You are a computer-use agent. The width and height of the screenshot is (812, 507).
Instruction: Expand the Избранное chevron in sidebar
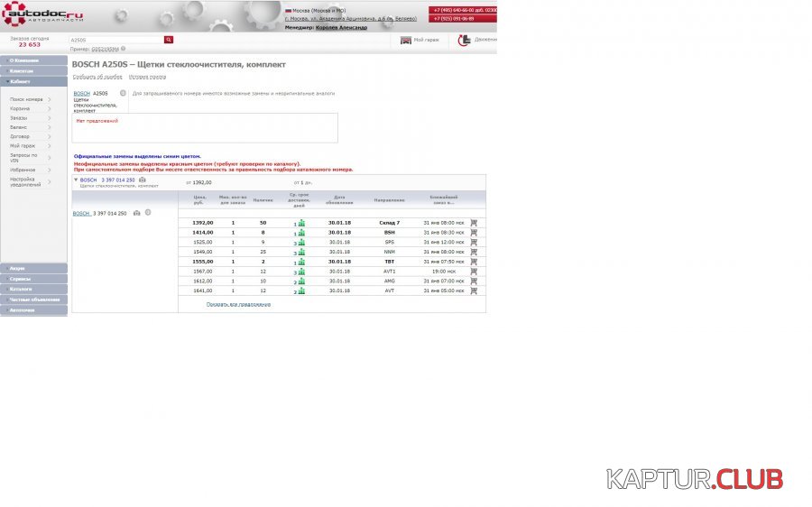click(x=50, y=170)
